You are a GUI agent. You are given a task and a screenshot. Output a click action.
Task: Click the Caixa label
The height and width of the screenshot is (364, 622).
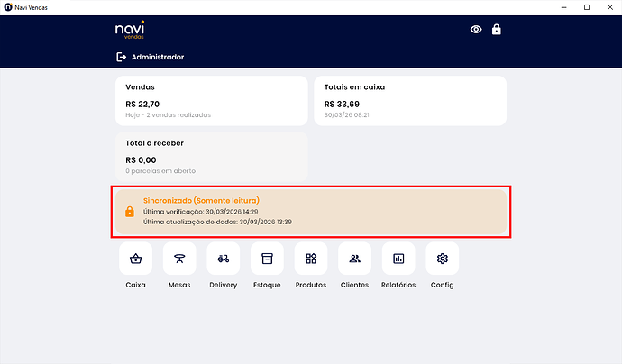coord(135,285)
